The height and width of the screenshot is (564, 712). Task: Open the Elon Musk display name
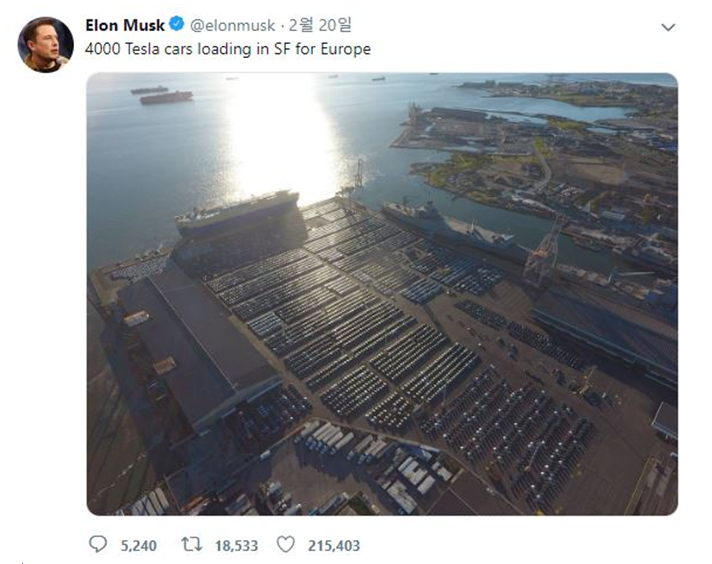[x=125, y=25]
